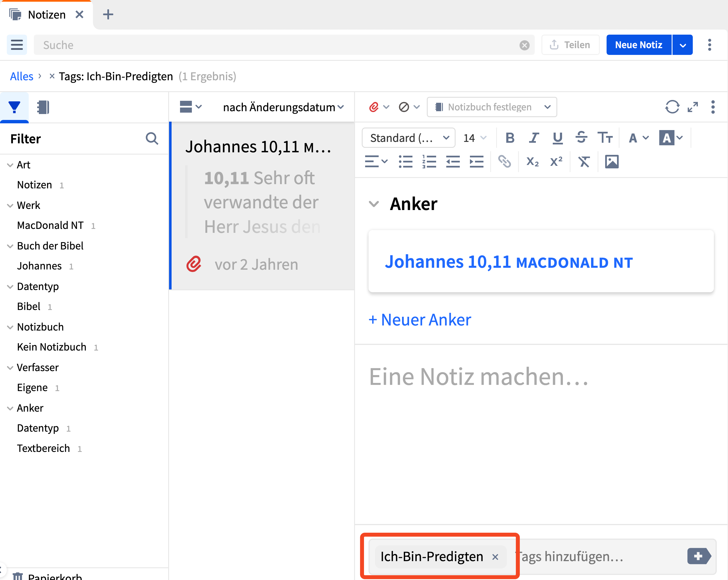Open the red paperclip note icon dropdown
The image size is (728, 580).
click(379, 107)
